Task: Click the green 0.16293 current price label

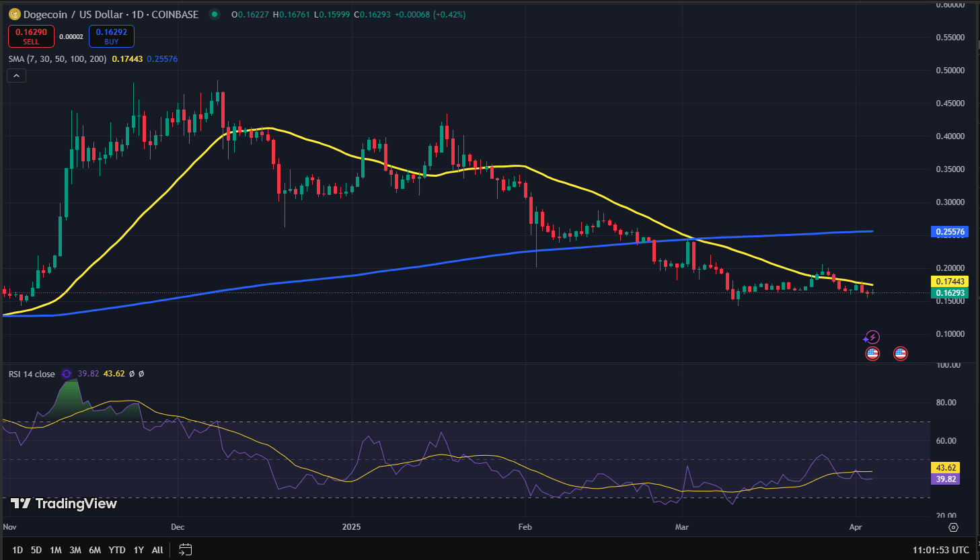Action: coord(950,293)
